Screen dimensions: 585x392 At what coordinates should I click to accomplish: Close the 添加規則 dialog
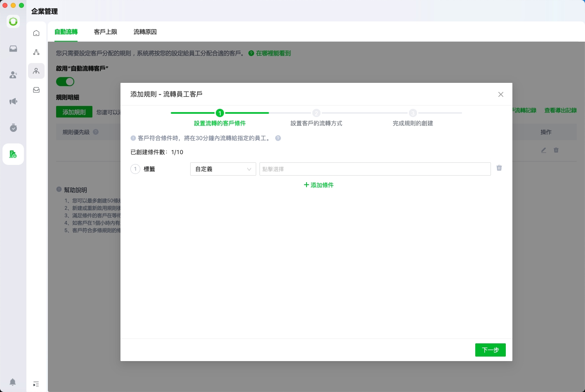[501, 94]
